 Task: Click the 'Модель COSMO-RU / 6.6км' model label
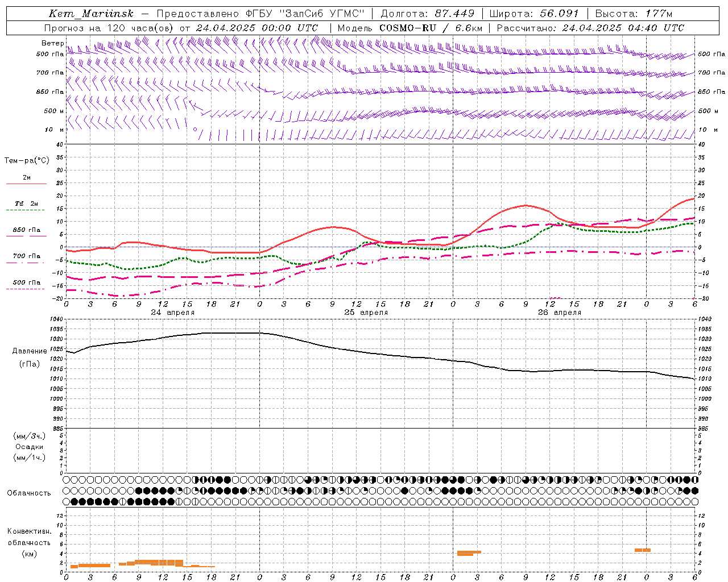coord(410,28)
